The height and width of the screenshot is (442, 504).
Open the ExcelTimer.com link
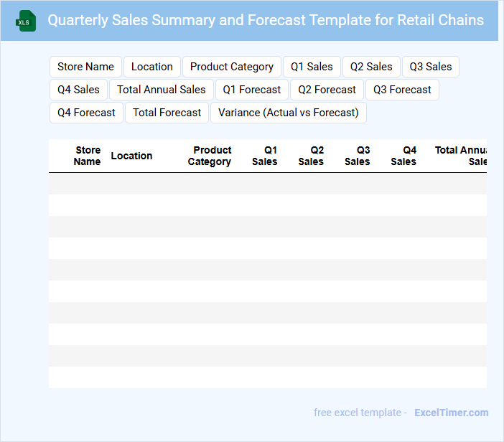tap(451, 413)
